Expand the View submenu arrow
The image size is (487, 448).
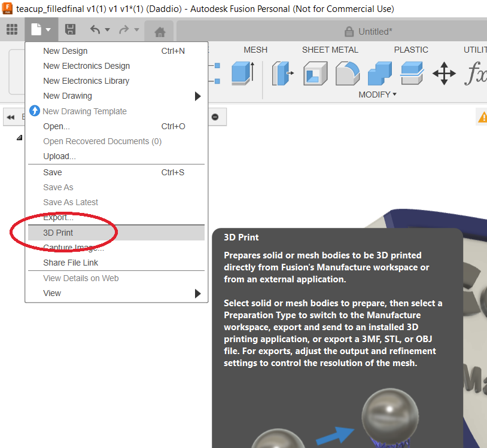click(x=197, y=294)
